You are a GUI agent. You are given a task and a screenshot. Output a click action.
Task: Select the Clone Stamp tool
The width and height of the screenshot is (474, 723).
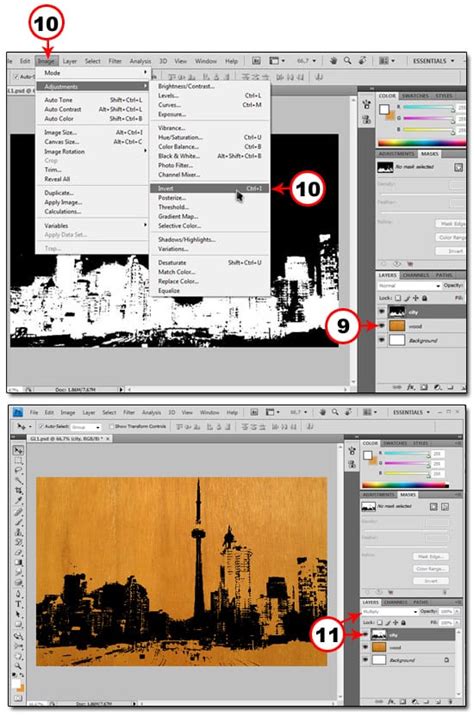point(18,532)
